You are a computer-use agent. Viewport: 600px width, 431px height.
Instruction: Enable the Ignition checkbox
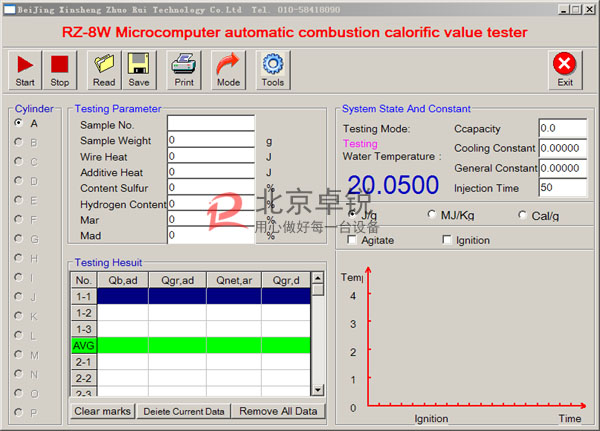(446, 240)
